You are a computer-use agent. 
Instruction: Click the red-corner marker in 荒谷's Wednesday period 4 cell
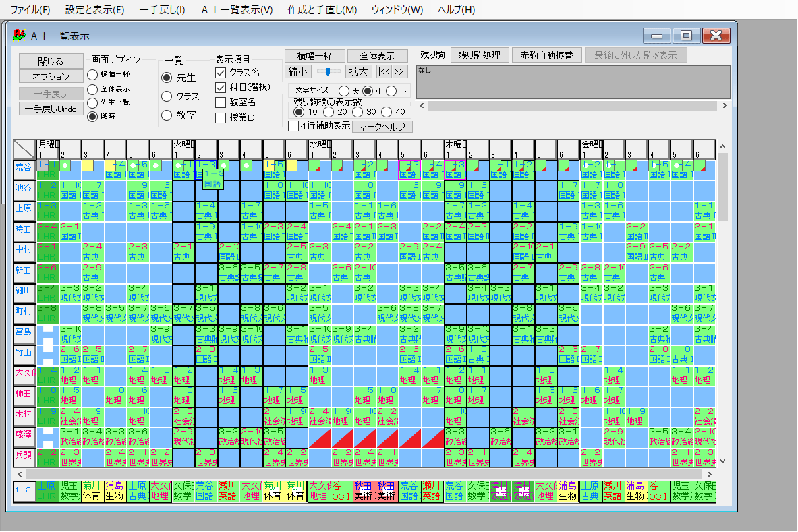(382, 165)
